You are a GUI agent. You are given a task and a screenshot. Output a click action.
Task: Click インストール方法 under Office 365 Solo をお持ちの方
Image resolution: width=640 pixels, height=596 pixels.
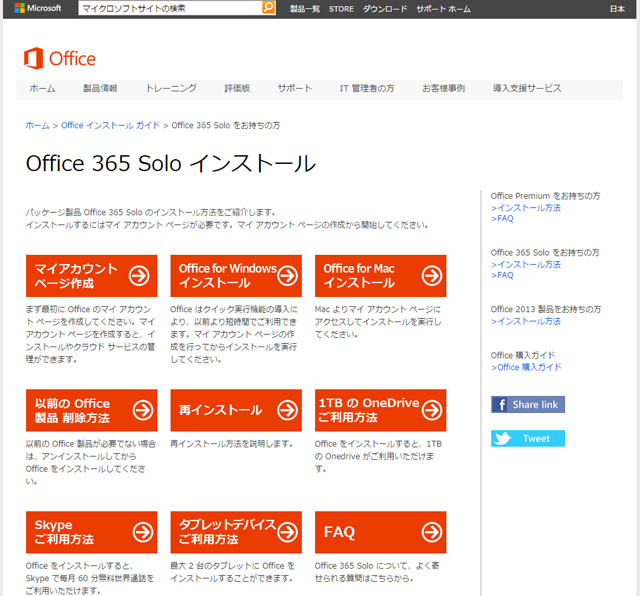pyautogui.click(x=526, y=265)
